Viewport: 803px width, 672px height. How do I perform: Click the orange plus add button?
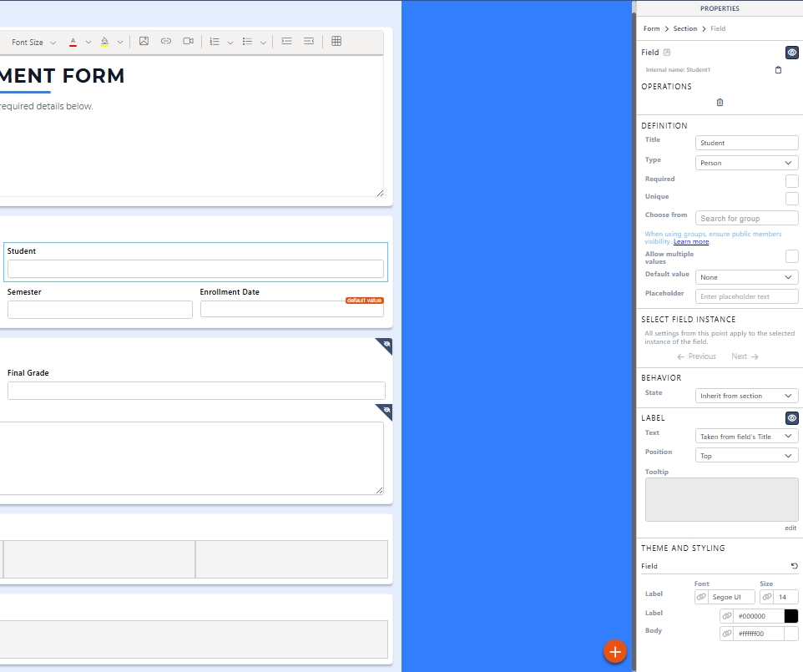(615, 651)
